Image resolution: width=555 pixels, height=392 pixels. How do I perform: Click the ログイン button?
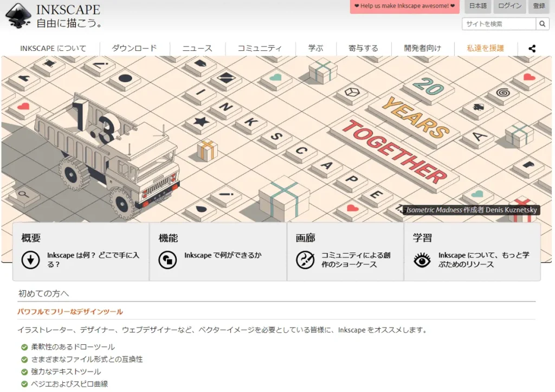(x=509, y=6)
